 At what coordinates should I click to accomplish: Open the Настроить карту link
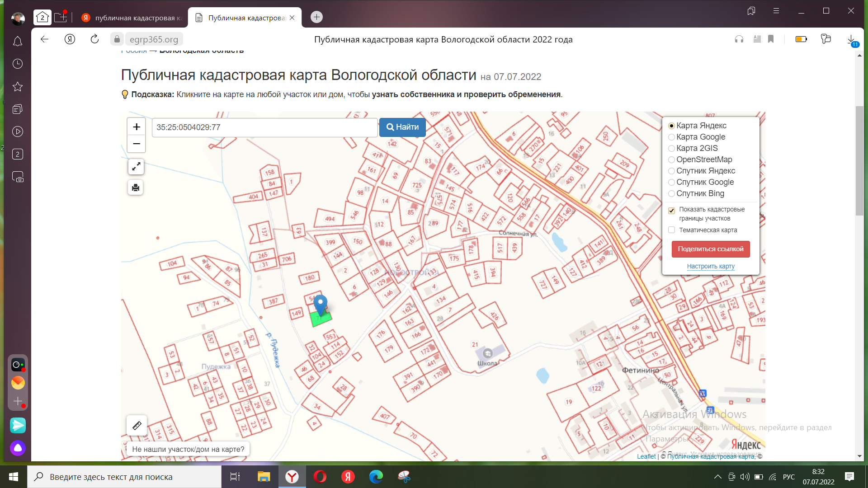[711, 266]
